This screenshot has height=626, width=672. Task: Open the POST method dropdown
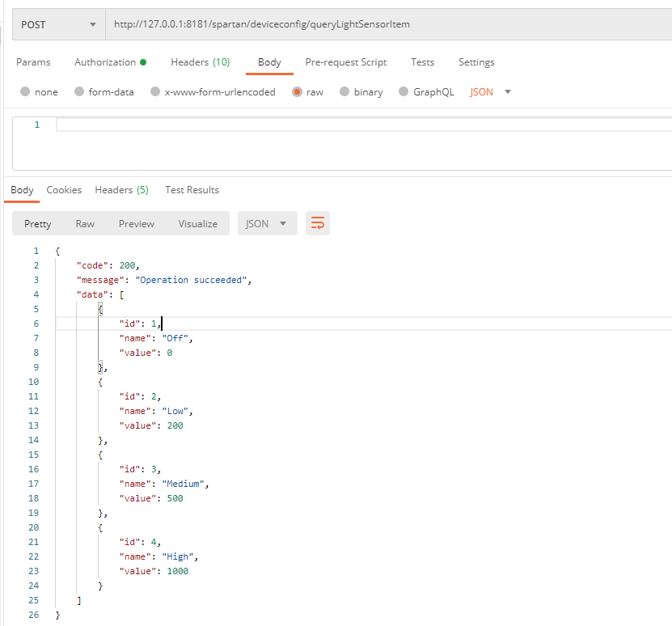coord(58,24)
